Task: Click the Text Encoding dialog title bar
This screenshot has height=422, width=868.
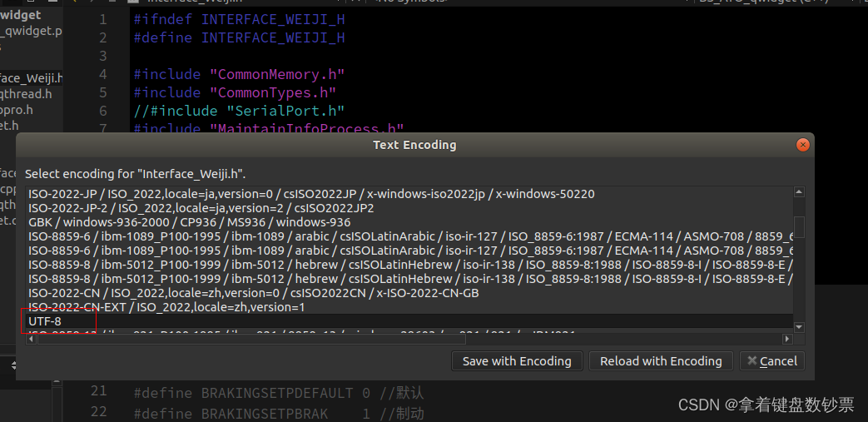Action: (x=414, y=145)
